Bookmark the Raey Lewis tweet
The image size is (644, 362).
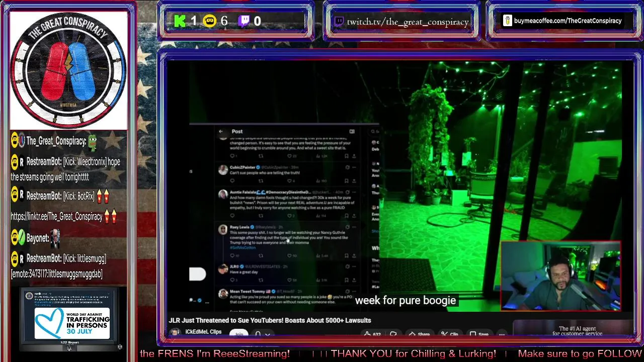point(346,255)
